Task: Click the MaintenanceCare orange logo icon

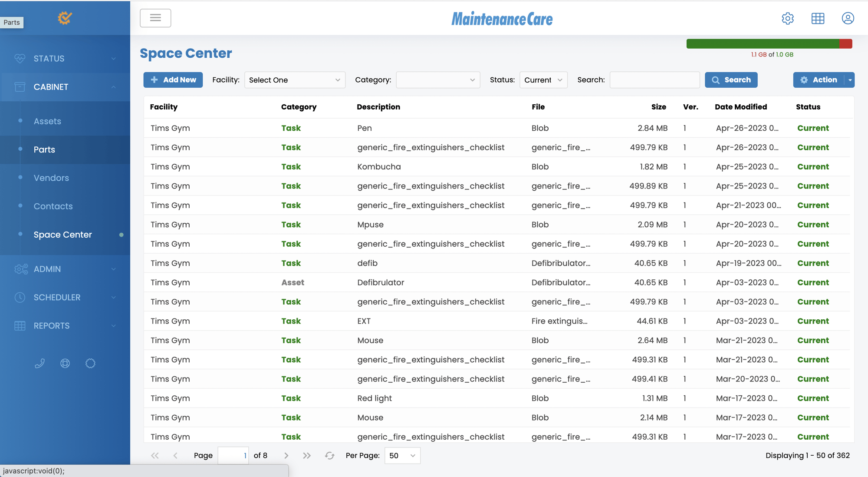Action: coord(65,18)
